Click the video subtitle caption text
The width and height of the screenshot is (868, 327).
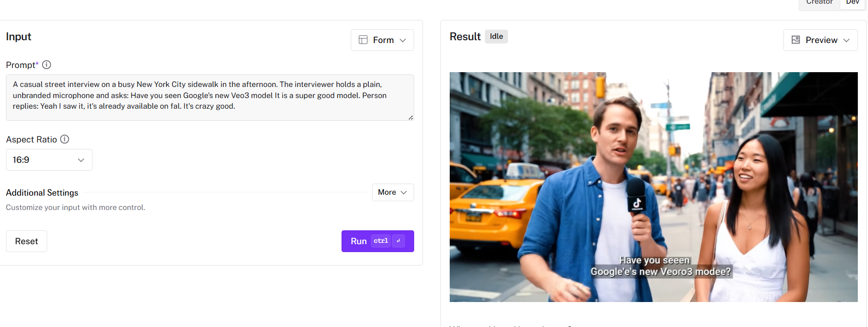coord(661,266)
